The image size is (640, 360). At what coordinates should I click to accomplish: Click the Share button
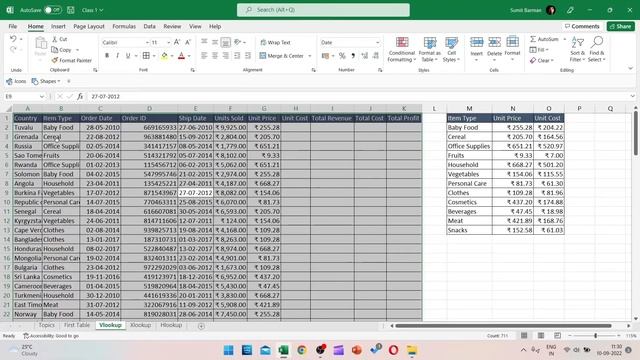[620, 27]
